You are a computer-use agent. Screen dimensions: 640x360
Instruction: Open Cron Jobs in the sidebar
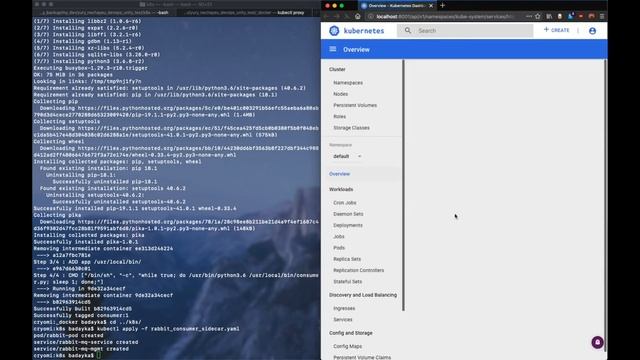(x=344, y=203)
